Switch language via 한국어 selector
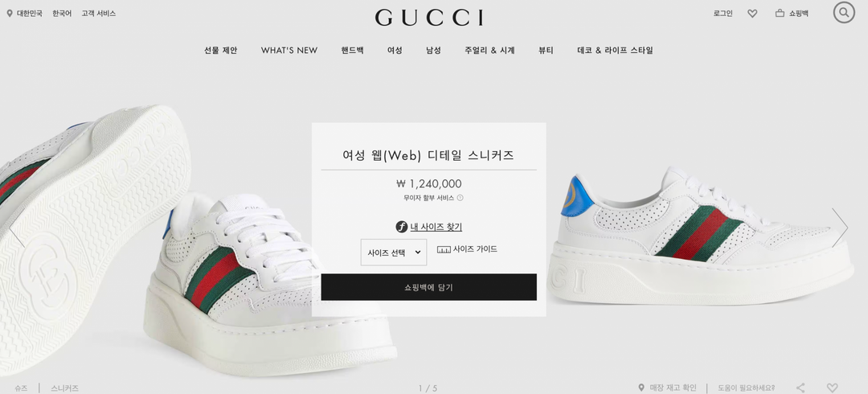868x394 pixels. [62, 14]
